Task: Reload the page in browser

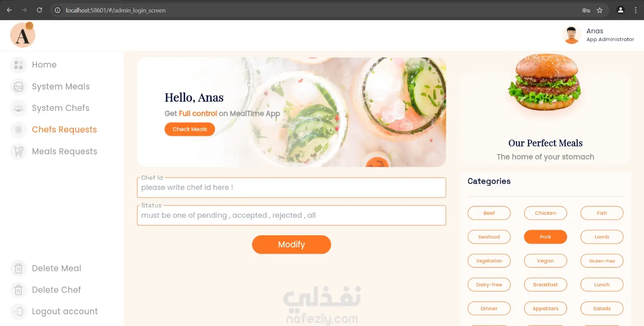Action: (x=39, y=10)
